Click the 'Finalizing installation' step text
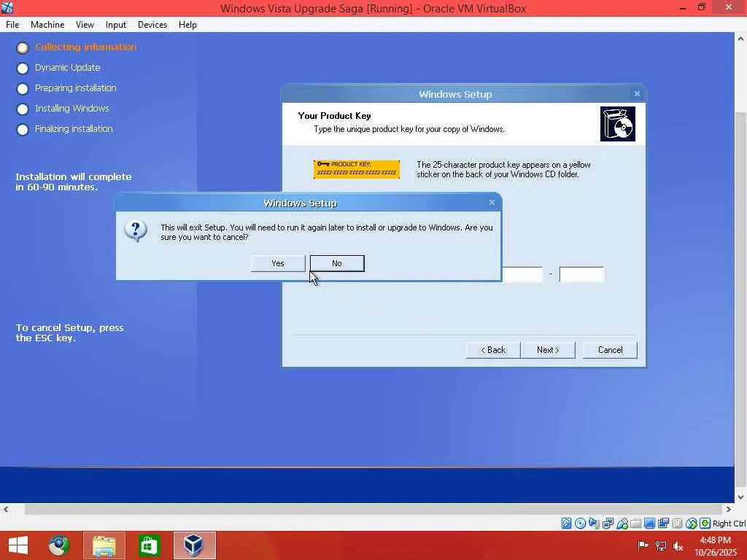The image size is (747, 560). point(74,129)
